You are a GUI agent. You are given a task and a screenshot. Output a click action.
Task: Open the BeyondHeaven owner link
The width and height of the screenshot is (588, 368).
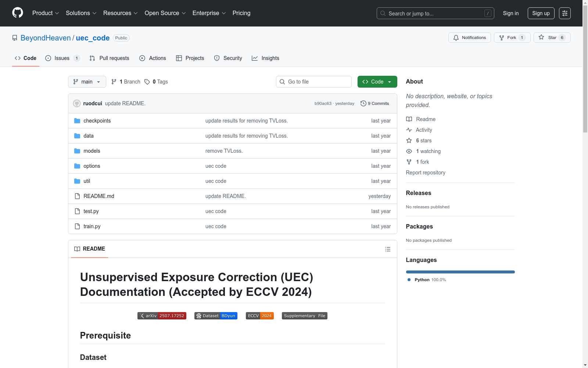pos(46,38)
